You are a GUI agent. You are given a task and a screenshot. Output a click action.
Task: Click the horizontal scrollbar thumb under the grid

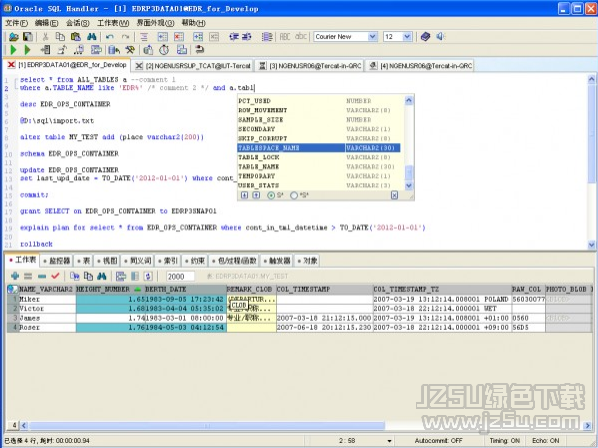[x=207, y=426]
